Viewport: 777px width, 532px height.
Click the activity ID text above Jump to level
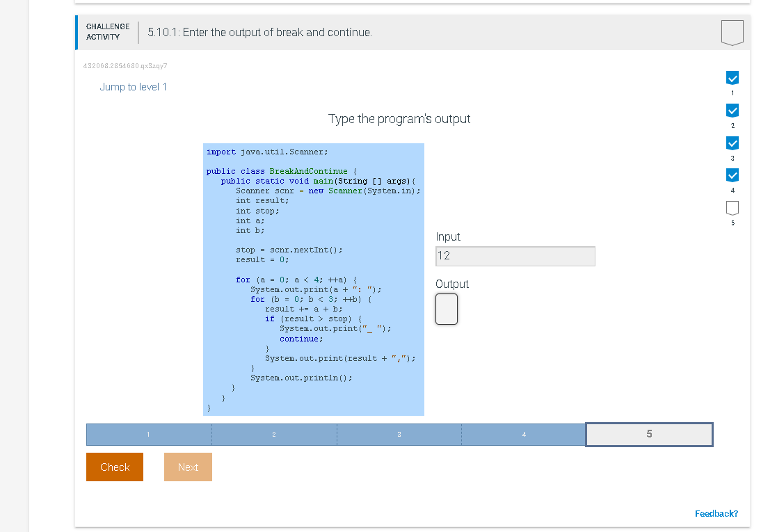(x=127, y=65)
